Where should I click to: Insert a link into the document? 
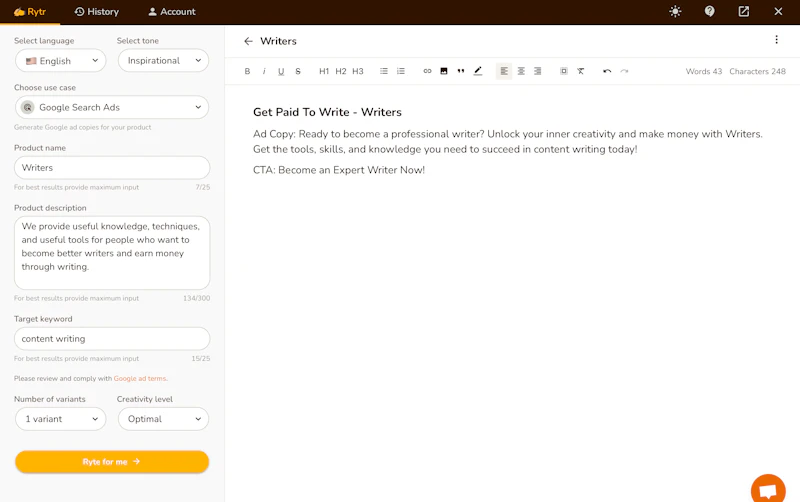pos(427,71)
